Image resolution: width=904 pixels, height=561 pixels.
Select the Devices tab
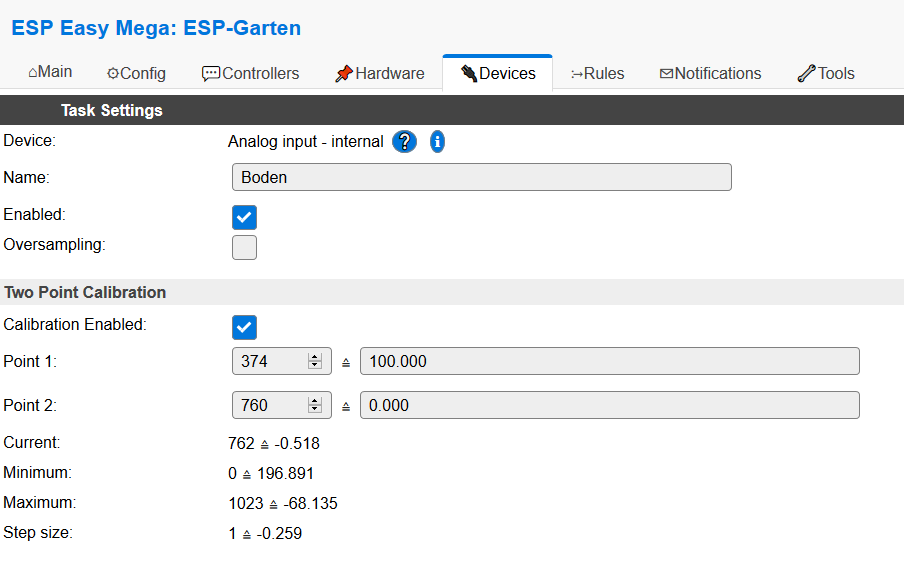[x=498, y=73]
